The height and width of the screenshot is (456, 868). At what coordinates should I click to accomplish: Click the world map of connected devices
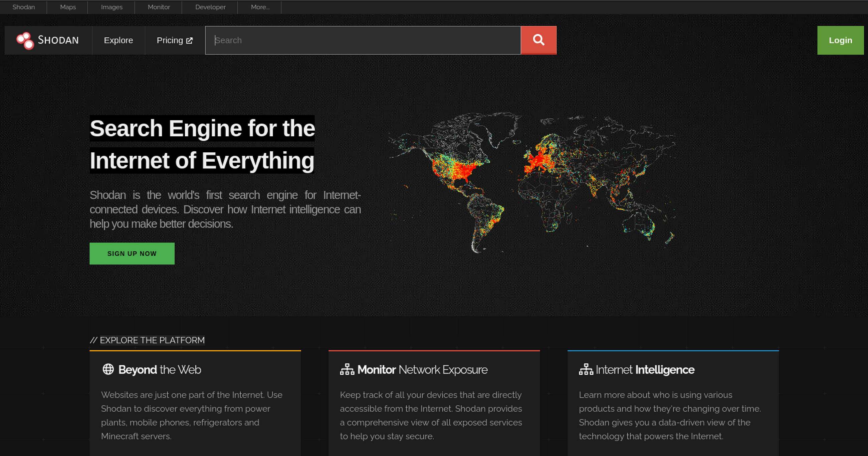(532, 182)
